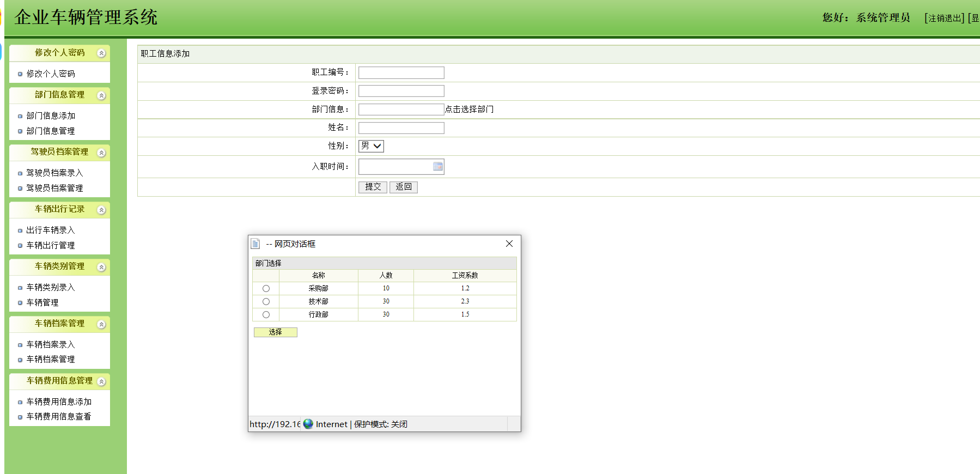Focus the 登录密码 input field
Screen dimensions: 980x474
pos(401,91)
